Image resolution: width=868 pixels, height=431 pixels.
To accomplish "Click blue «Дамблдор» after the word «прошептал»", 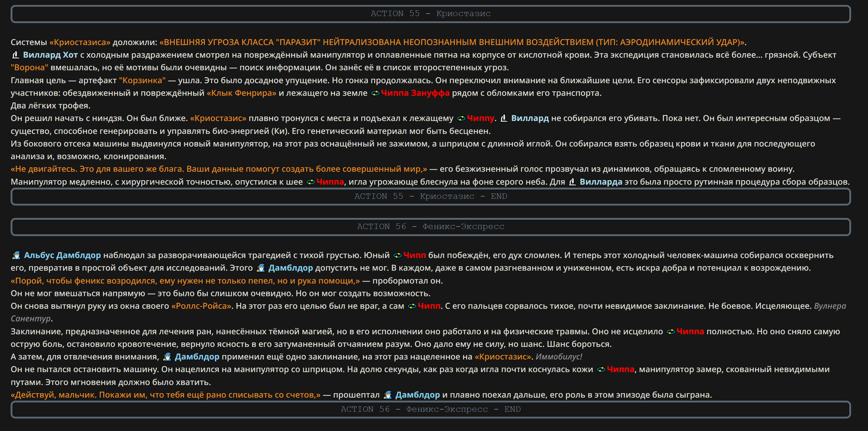I will tap(418, 395).
